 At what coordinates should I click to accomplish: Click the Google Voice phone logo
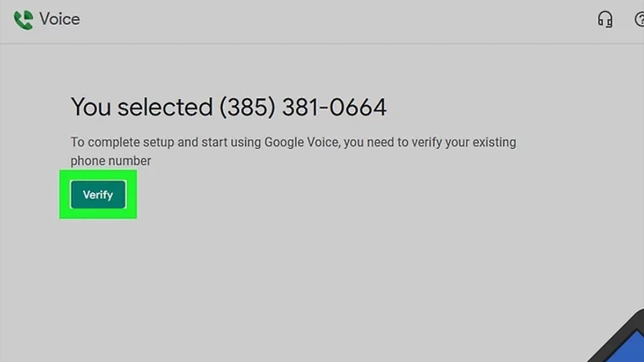tap(23, 20)
